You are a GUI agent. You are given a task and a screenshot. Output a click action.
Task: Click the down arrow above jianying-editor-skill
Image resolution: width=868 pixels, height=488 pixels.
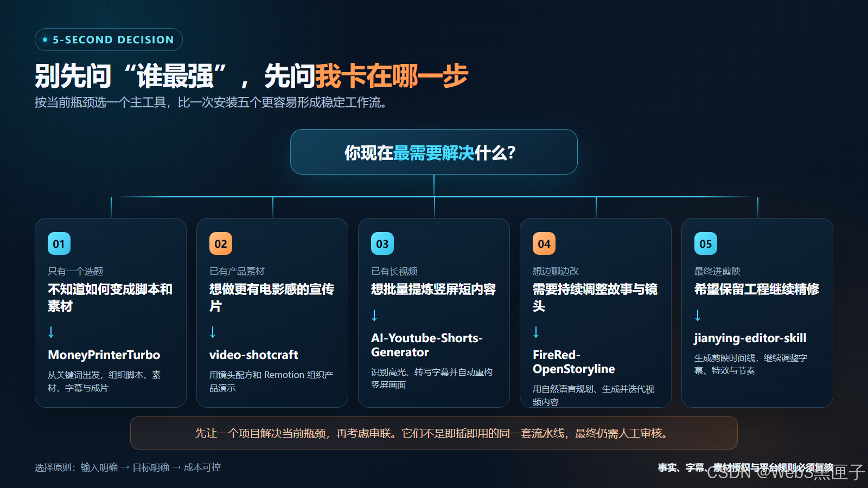(698, 315)
